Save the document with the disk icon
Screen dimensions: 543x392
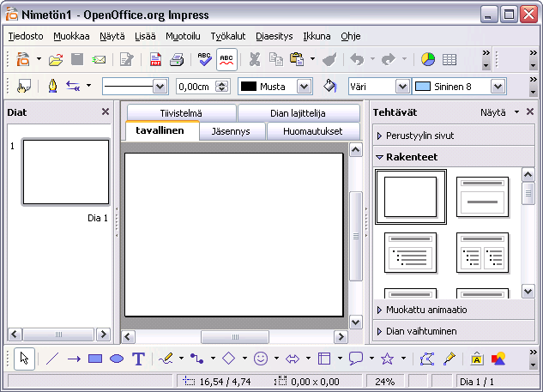pos(77,59)
